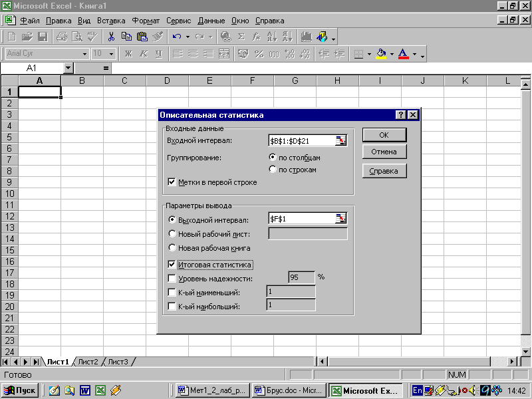The image size is (532, 399).
Task: Launch the Chart Wizard icon
Action: (307, 37)
